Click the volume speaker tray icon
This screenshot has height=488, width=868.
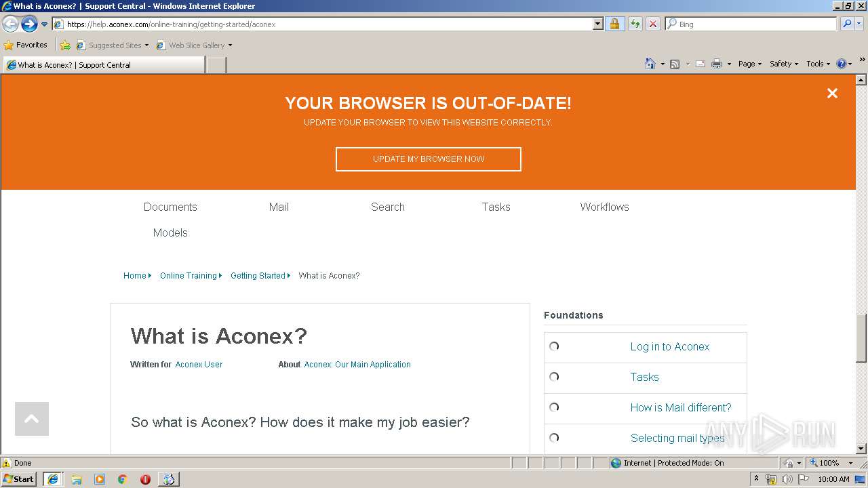coord(787,479)
